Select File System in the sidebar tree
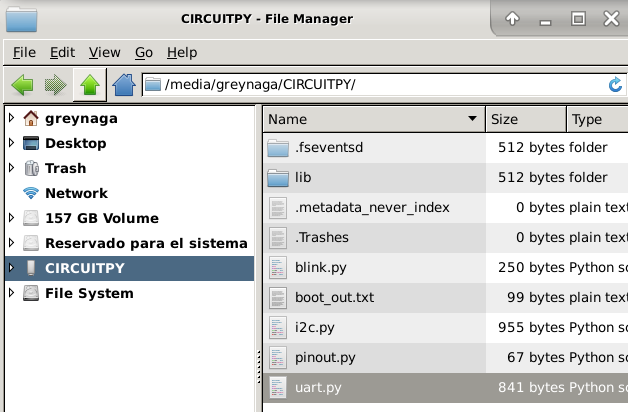Viewport: 628px width, 412px height. click(x=89, y=293)
